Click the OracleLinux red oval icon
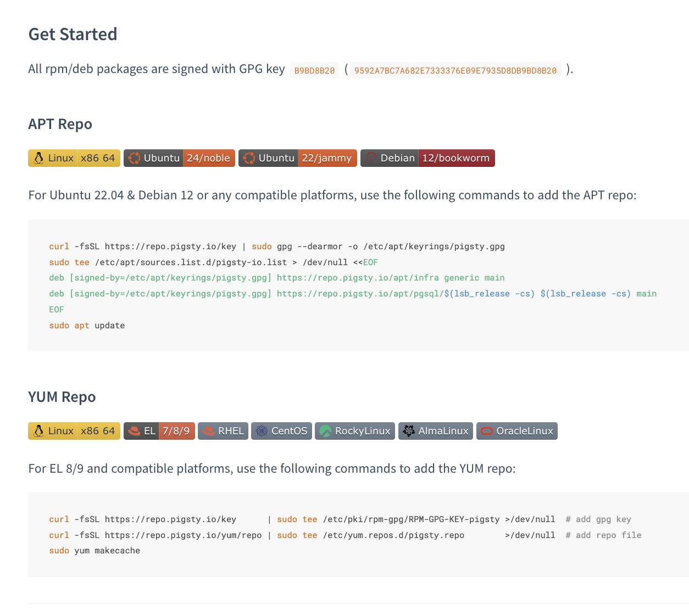The image size is (689, 616). click(487, 431)
